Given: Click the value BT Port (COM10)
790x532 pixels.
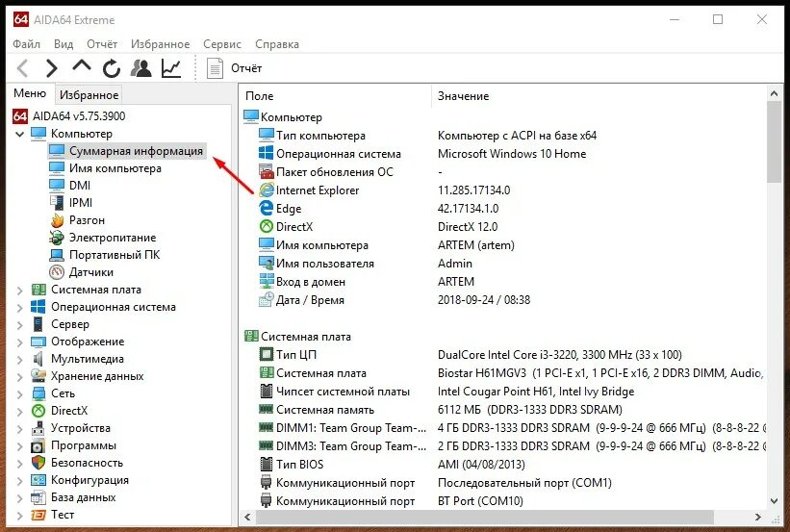Looking at the screenshot, I should (480, 501).
